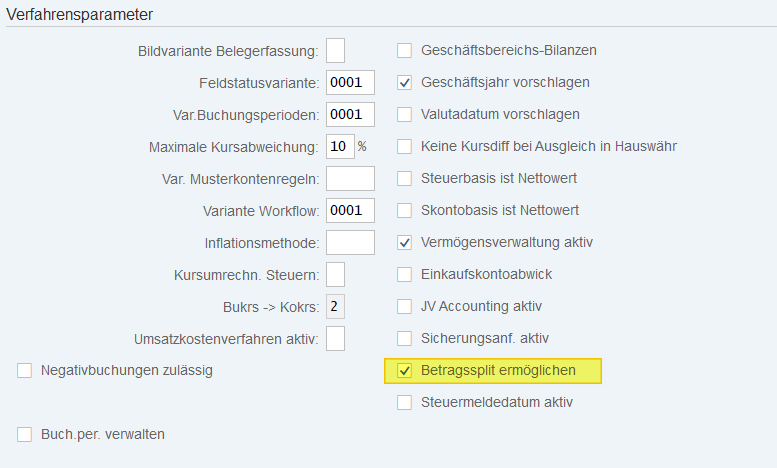Viewport: 777px width, 468px height.
Task: Click the Inflationsmethode input box
Action: point(350,242)
